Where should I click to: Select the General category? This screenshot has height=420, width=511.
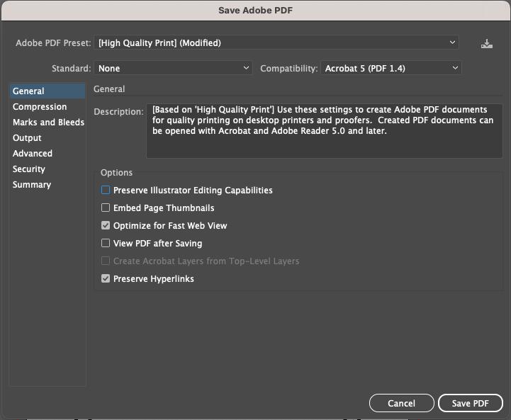47,91
